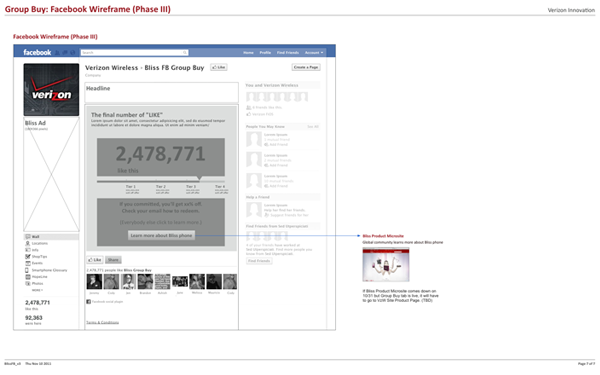Open the Home menu item
This screenshot has width=600, height=375.
click(x=248, y=52)
